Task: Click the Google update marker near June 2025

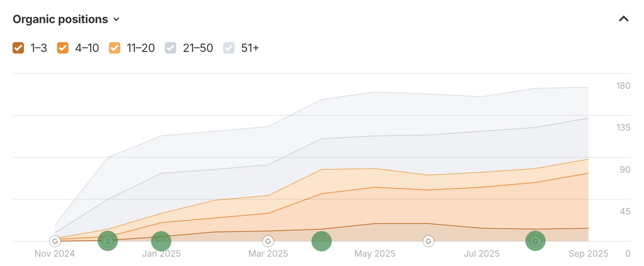Action: [429, 242]
